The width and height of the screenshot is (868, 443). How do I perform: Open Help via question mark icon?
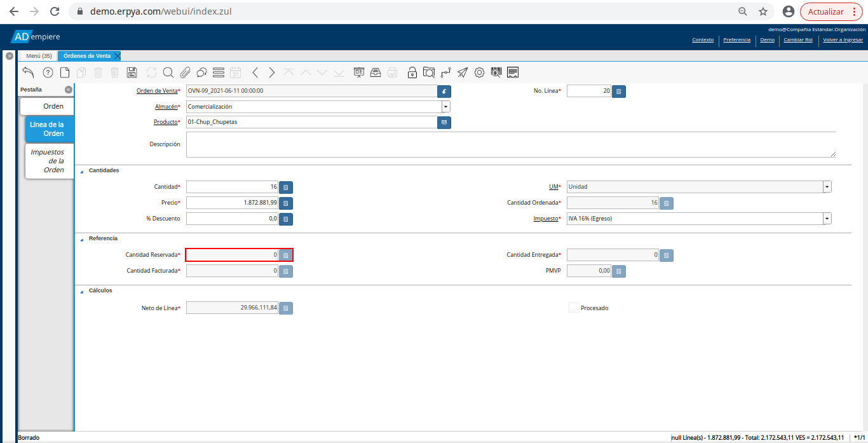coord(48,72)
